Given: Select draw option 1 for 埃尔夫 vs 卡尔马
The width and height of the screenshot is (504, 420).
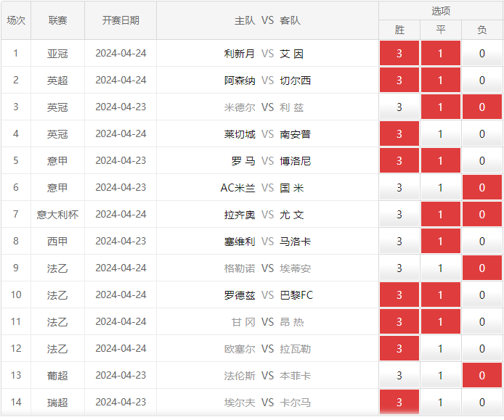Looking at the screenshot, I should 441,402.
